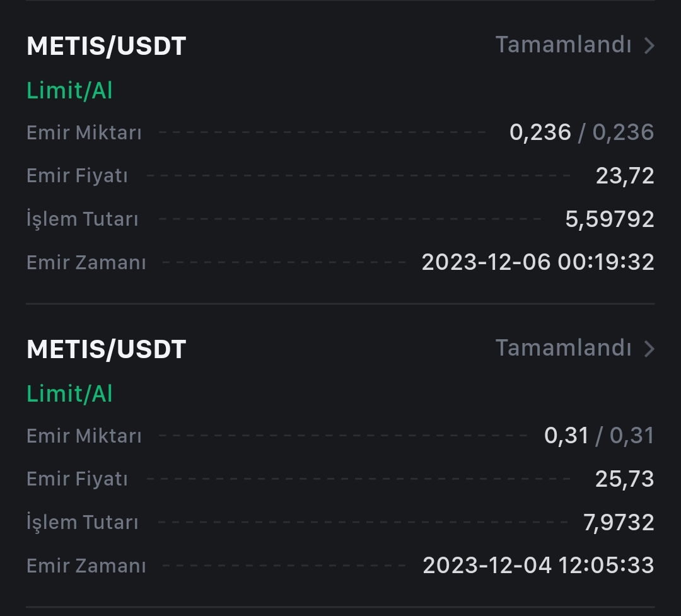Tap Limit/Al label in second order

(x=69, y=393)
